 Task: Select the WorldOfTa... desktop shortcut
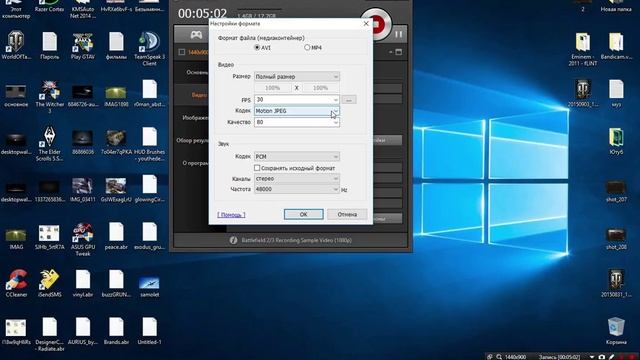click(16, 46)
